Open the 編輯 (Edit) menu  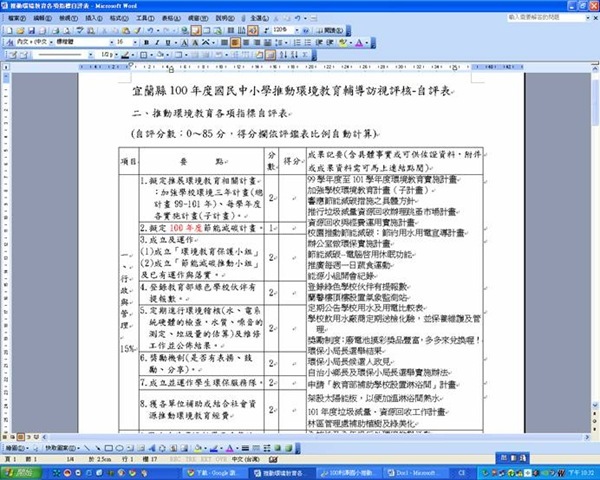(42, 18)
